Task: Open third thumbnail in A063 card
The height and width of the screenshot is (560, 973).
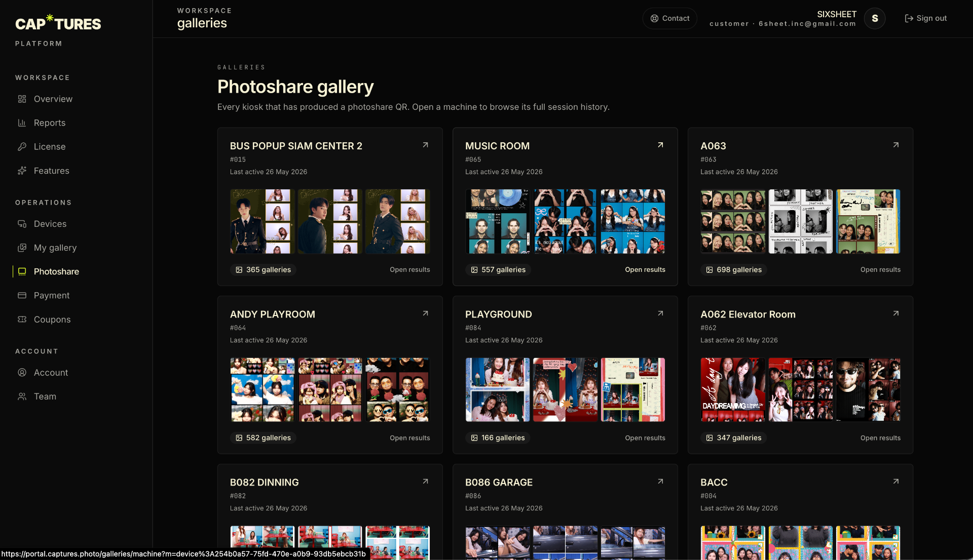Action: (868, 221)
